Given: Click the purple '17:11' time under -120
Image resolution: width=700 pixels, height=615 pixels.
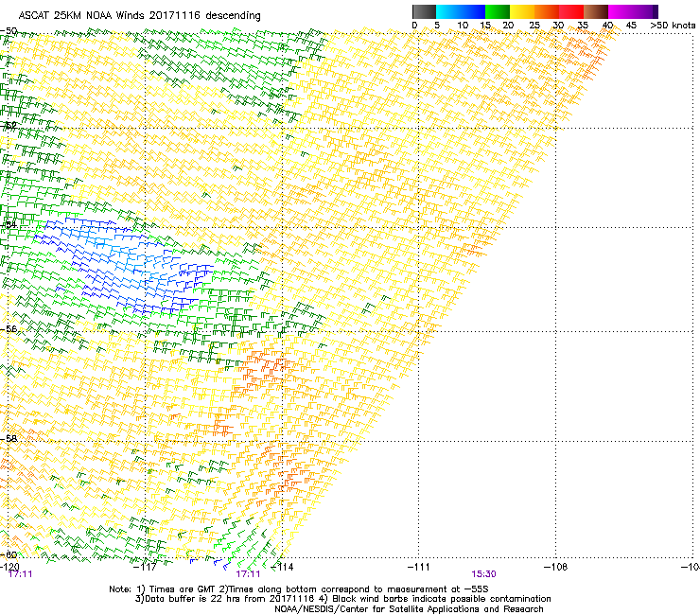Looking at the screenshot, I should click(20, 574).
